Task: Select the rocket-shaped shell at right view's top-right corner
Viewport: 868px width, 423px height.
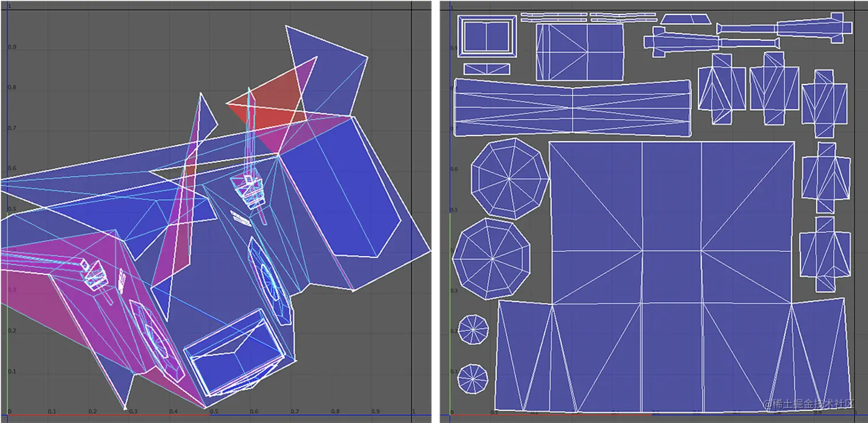Action: point(784,29)
